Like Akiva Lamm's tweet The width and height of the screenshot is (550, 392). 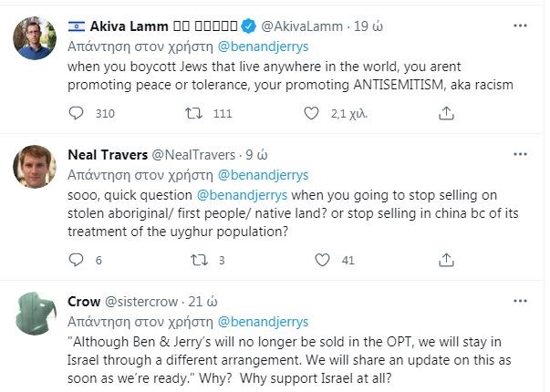[314, 113]
